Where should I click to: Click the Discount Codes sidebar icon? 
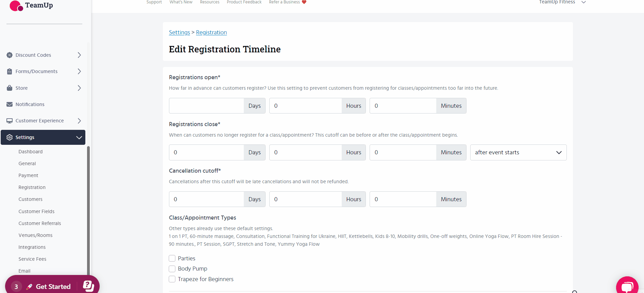[10, 55]
